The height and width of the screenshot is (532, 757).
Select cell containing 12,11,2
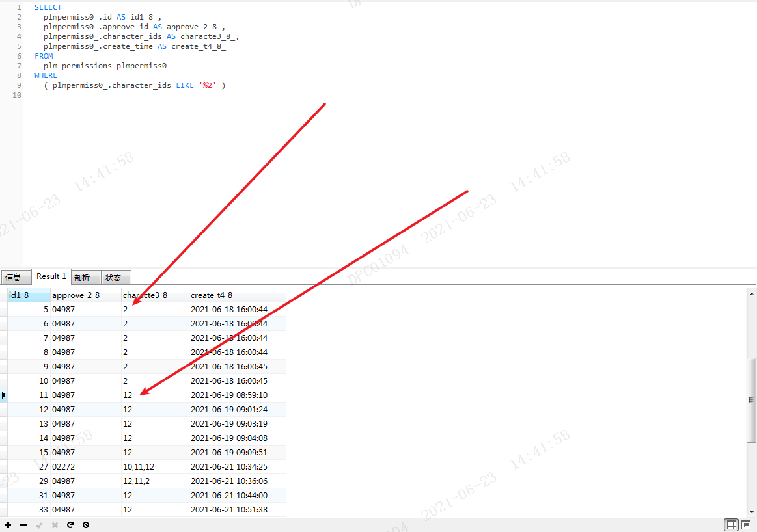pos(155,481)
